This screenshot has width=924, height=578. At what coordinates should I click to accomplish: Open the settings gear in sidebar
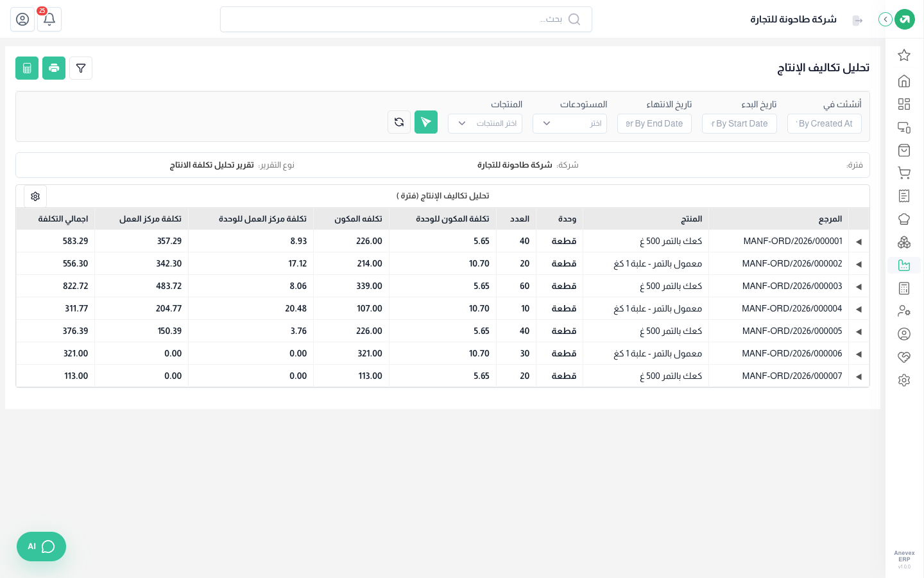[904, 380]
